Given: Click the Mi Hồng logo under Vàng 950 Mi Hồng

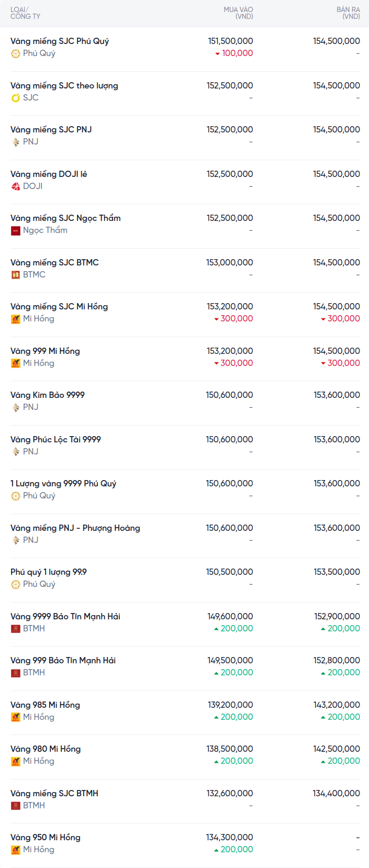Looking at the screenshot, I should [x=16, y=850].
